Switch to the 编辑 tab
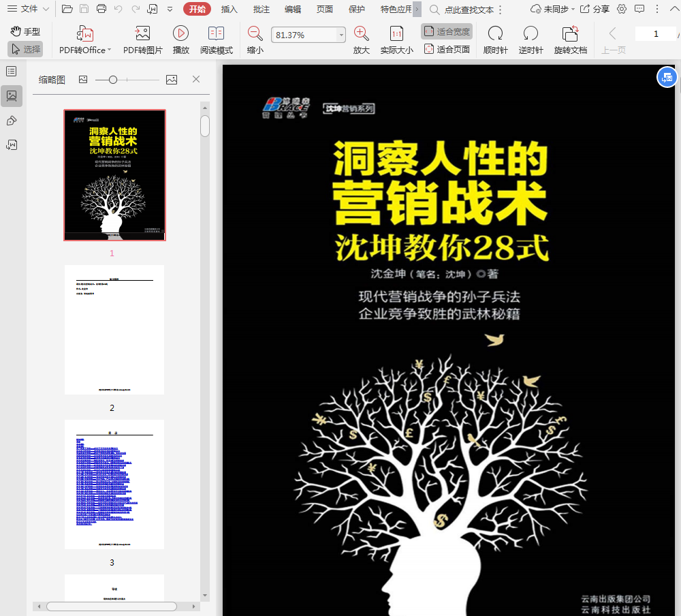681x616 pixels. click(x=293, y=9)
